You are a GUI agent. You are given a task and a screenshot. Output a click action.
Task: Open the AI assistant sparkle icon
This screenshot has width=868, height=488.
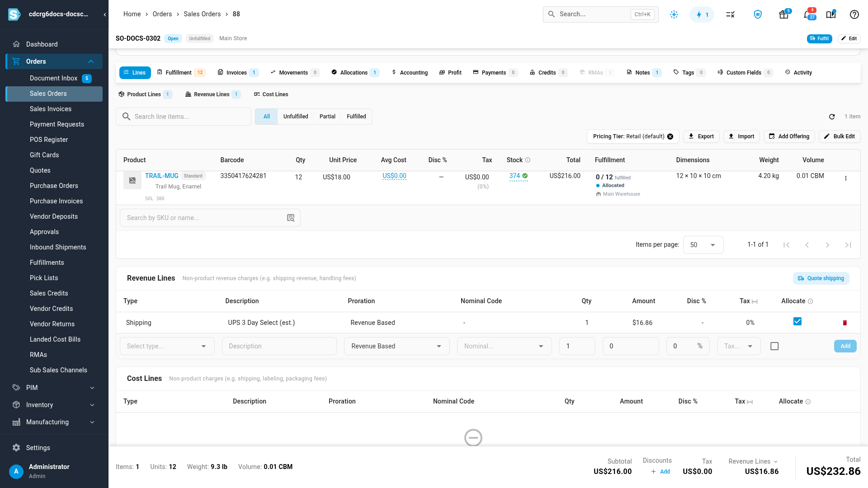(674, 14)
